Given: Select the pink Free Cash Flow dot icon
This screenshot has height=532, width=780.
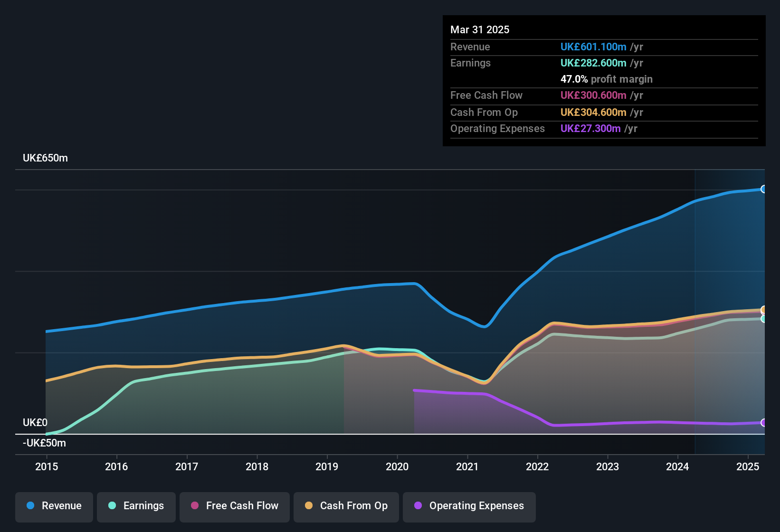Looking at the screenshot, I should tap(195, 506).
